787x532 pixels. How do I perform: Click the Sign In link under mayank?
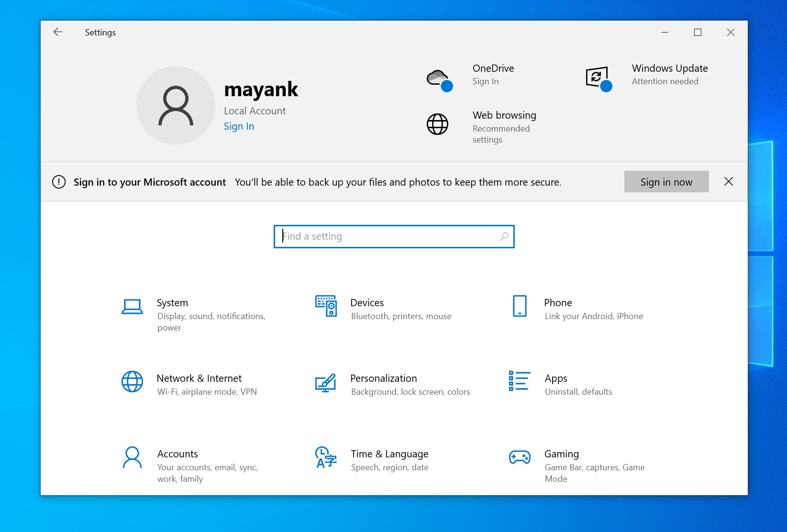pyautogui.click(x=238, y=126)
